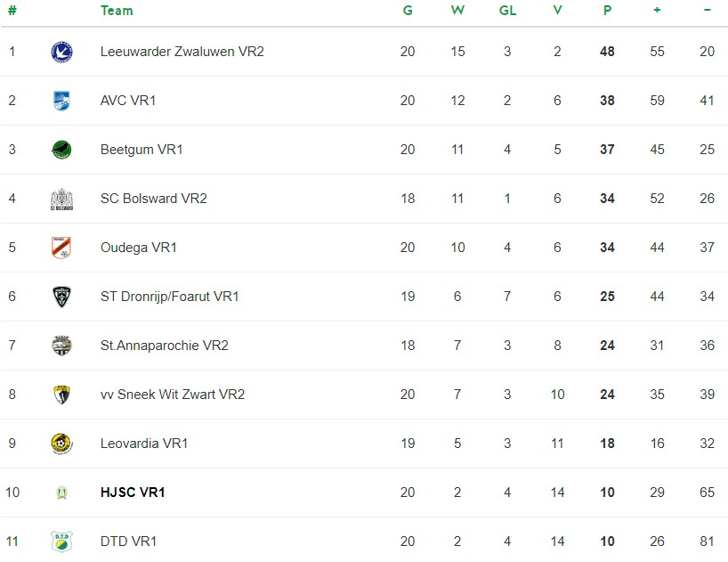Click the vv Sneek Wit Zwart crest
Screen dimensions: 728x562
(61, 395)
